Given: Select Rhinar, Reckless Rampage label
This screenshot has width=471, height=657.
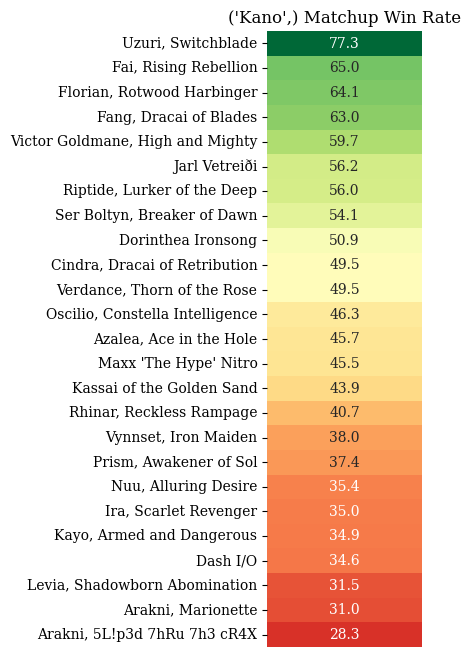Looking at the screenshot, I should click(163, 412).
